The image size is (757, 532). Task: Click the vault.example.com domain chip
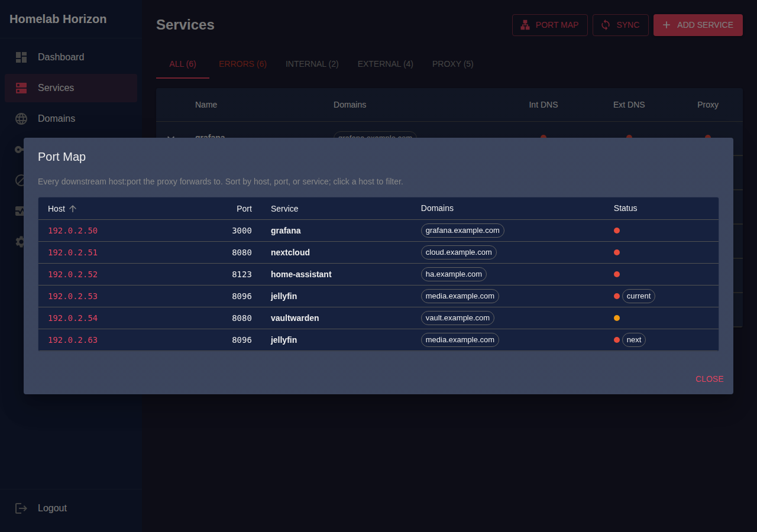pyautogui.click(x=458, y=318)
